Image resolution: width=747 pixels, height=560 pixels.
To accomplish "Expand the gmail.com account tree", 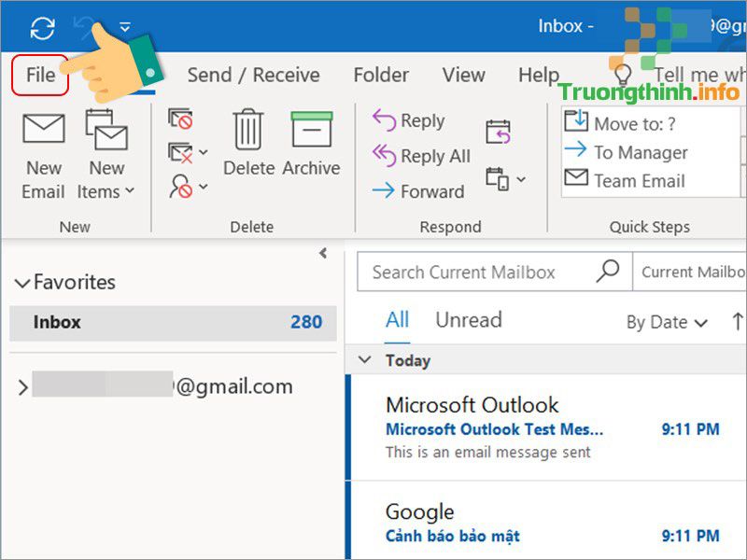I will pos(22,387).
